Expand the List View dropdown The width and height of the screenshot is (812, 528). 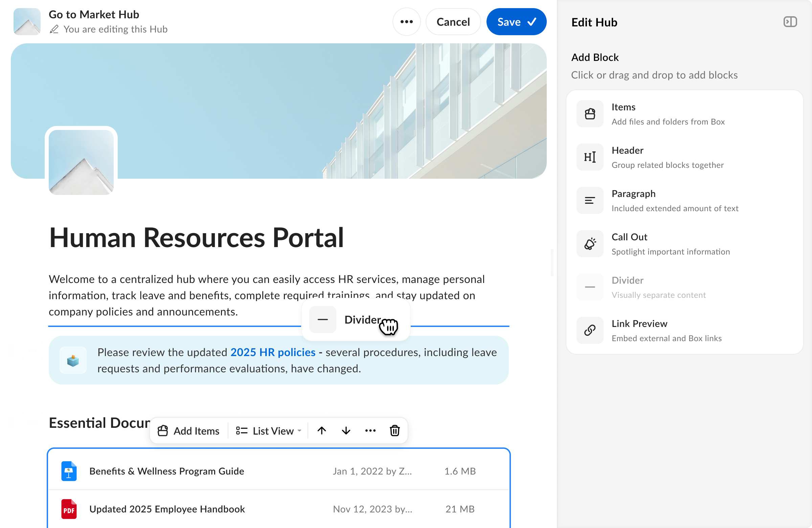[x=269, y=431]
